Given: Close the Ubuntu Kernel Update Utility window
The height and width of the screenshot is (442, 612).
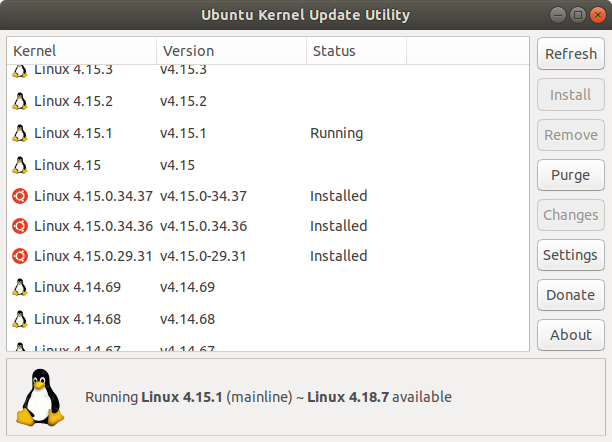Looking at the screenshot, I should point(598,15).
